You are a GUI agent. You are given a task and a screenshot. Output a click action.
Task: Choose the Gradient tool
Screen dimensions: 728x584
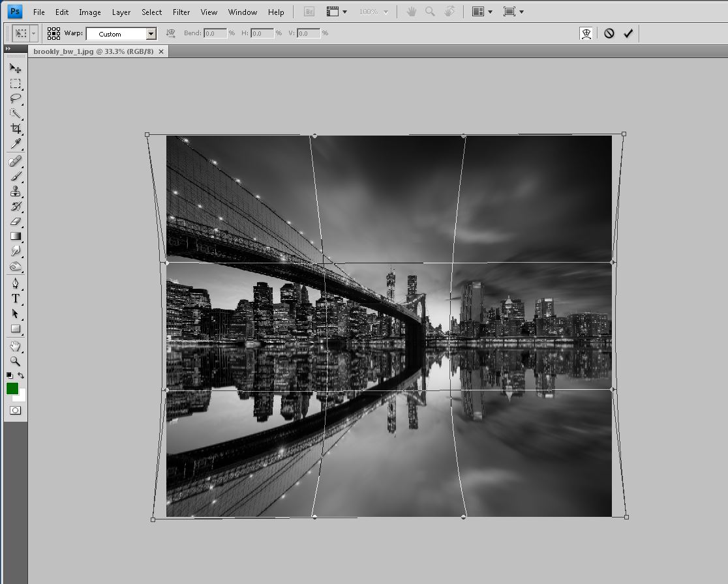point(15,237)
